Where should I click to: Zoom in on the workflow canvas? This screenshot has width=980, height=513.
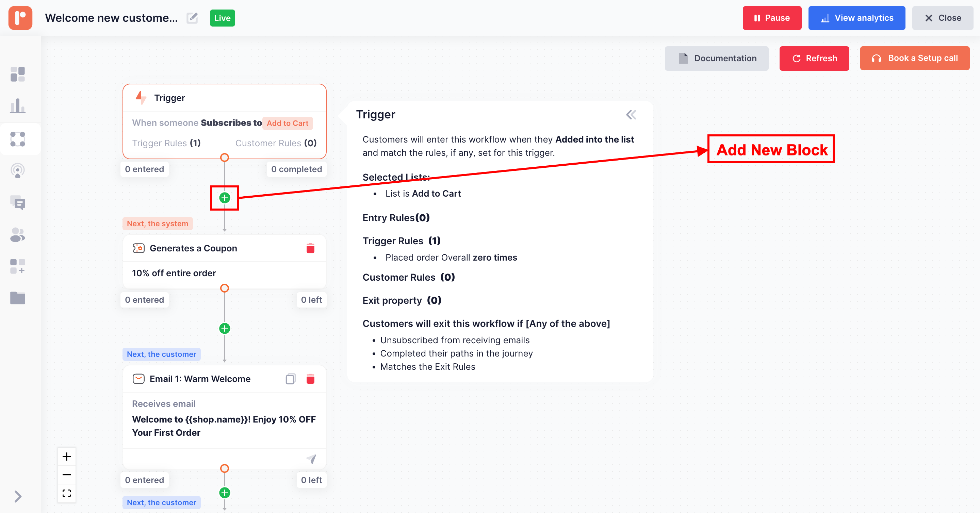pyautogui.click(x=67, y=456)
